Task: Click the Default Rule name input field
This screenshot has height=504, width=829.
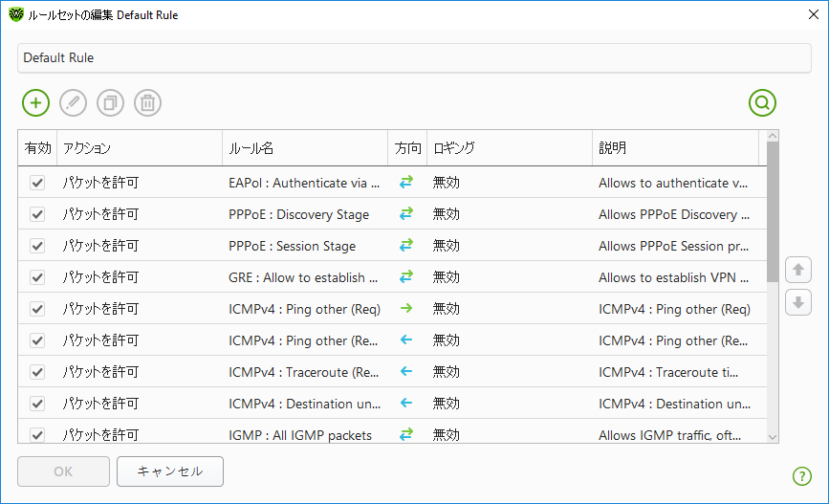Action: point(414,57)
